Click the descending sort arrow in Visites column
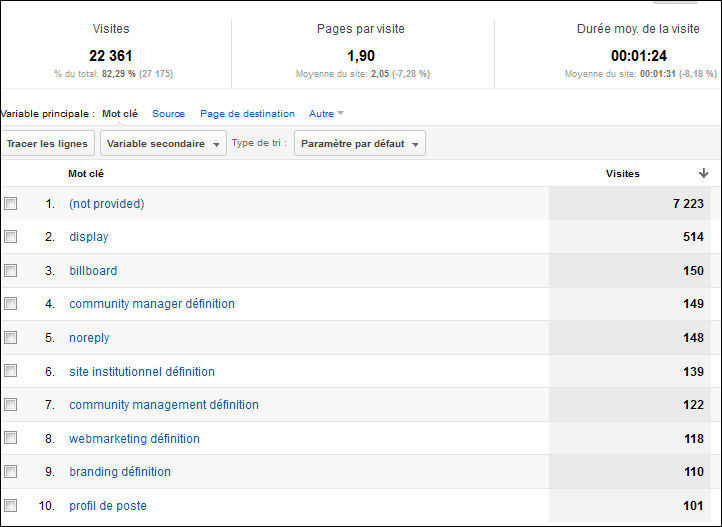 click(x=703, y=173)
